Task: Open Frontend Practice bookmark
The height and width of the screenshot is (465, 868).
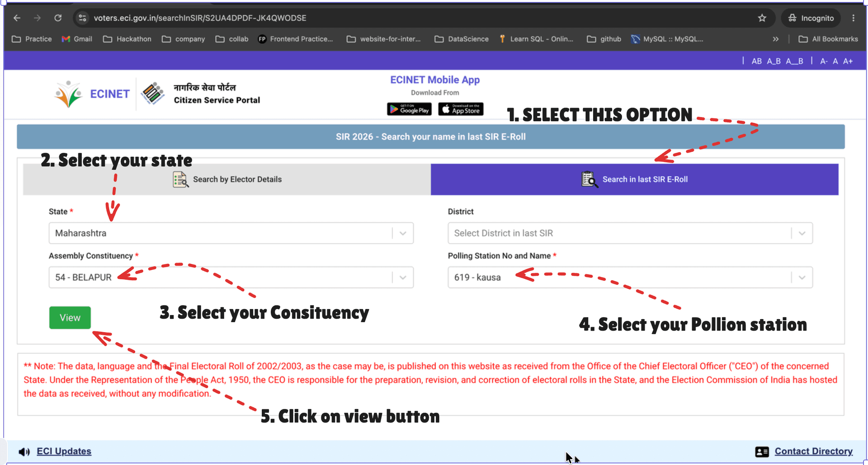Action: (x=295, y=39)
